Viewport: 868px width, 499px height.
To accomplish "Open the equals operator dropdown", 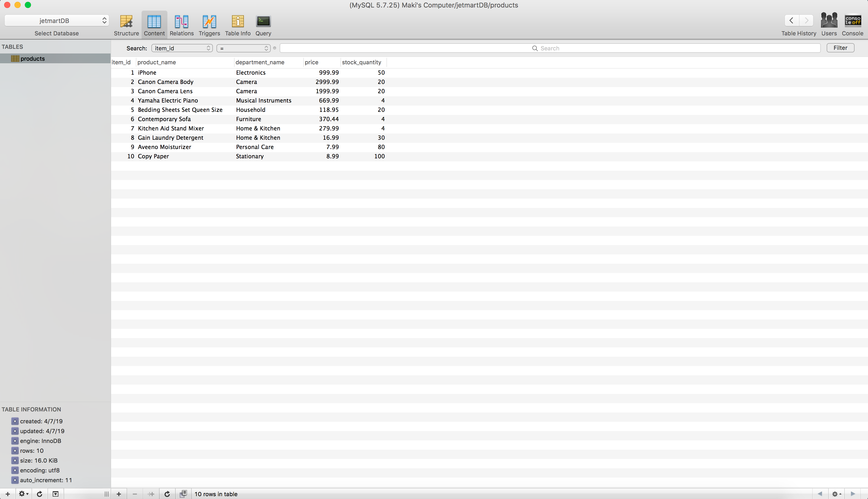I will click(x=243, y=48).
